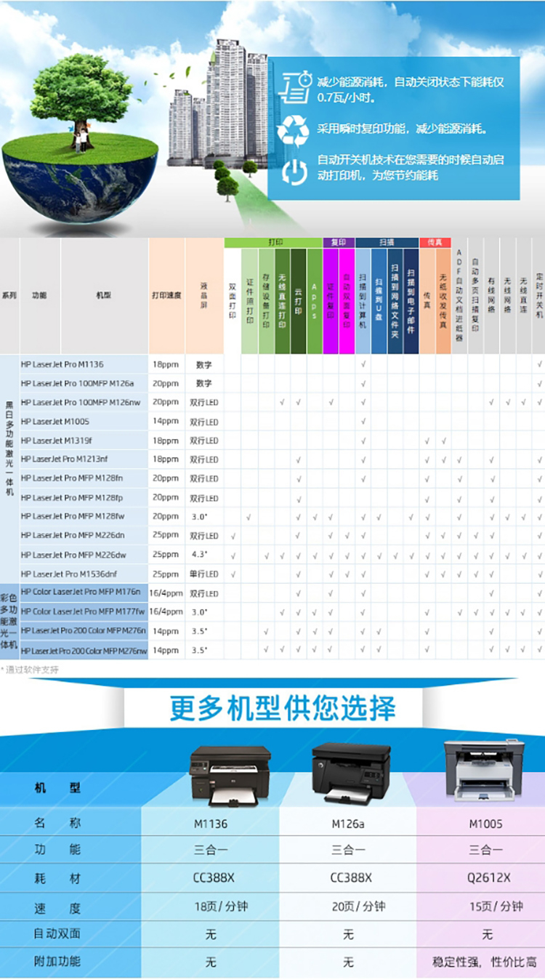This screenshot has width=545, height=980.
Task: Click the recycle arrows icon
Action: (294, 130)
